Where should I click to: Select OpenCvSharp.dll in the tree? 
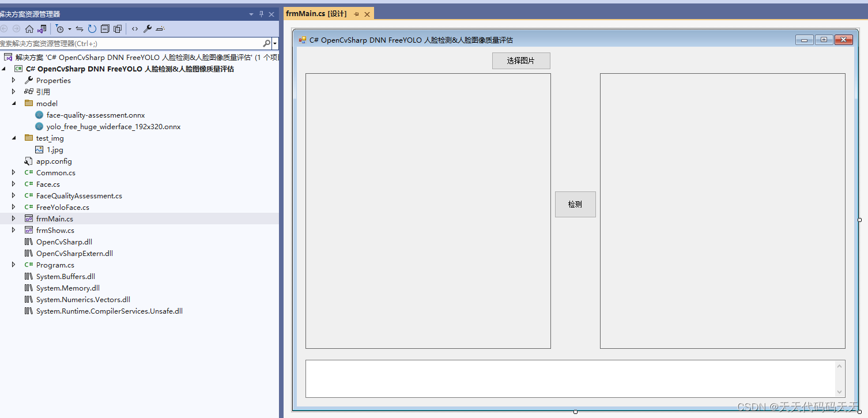click(x=64, y=242)
